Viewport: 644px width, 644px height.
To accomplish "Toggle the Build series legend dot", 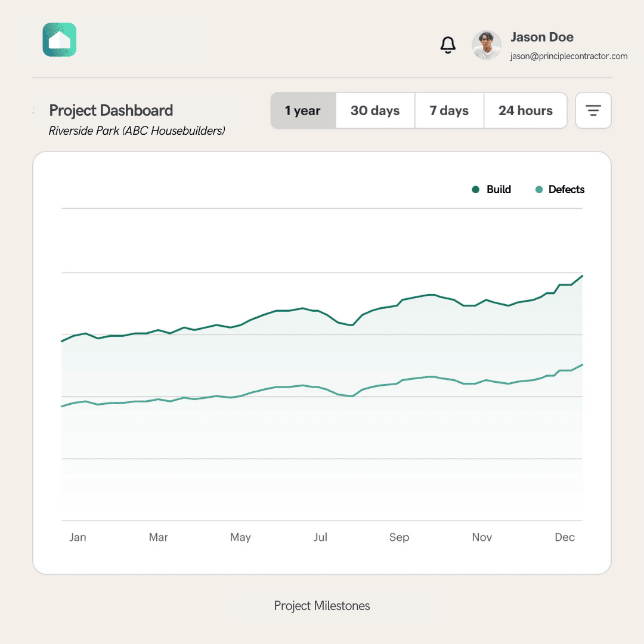I will 476,190.
